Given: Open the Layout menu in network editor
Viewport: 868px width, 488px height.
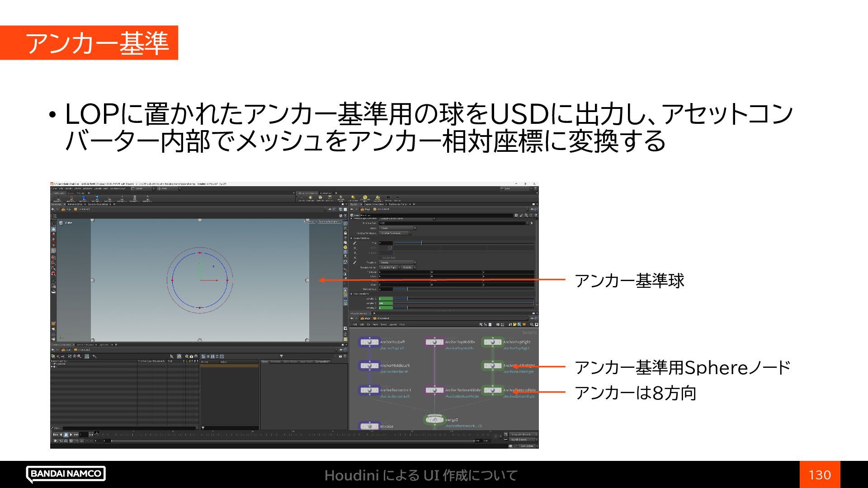Looking at the screenshot, I should tap(392, 324).
